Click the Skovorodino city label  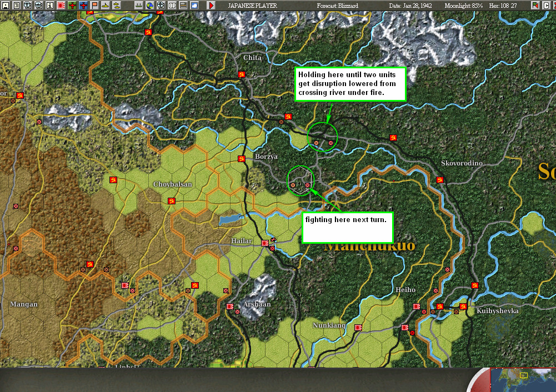tap(462, 163)
